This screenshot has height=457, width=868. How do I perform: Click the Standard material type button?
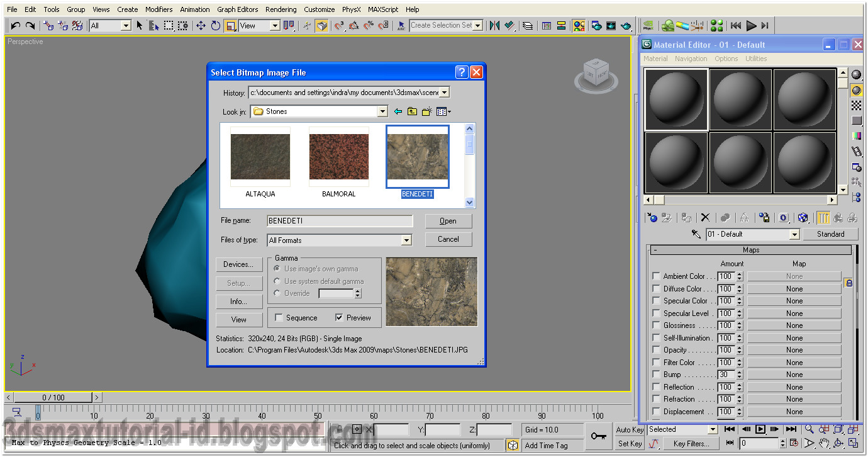coord(831,234)
